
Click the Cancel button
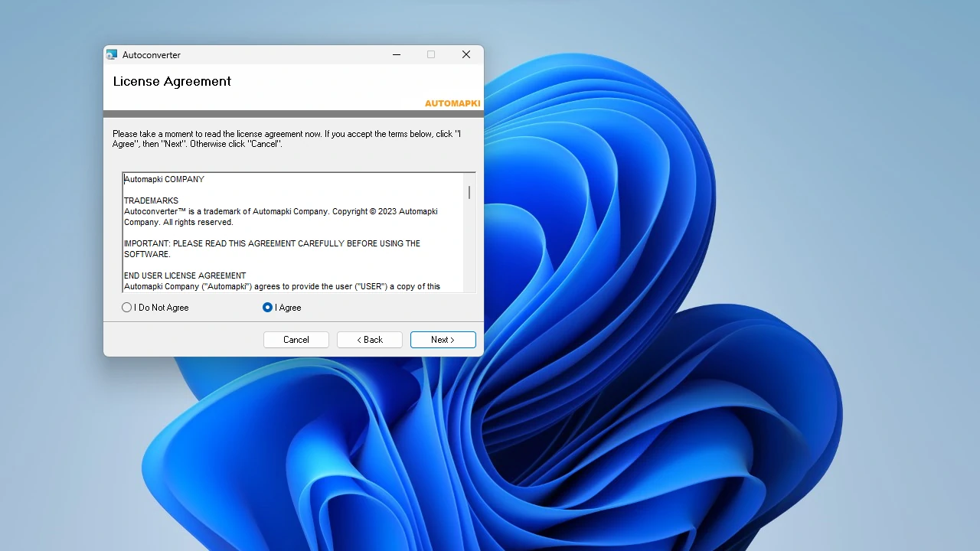click(296, 340)
